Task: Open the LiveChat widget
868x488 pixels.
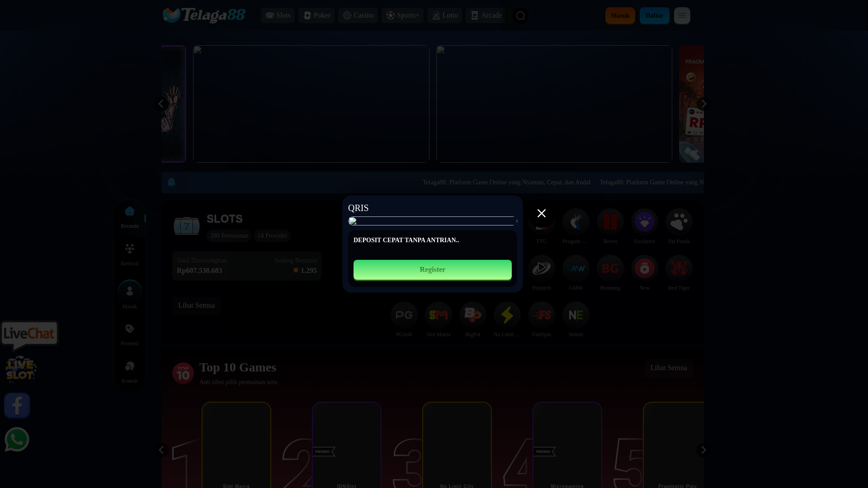Action: point(29,335)
